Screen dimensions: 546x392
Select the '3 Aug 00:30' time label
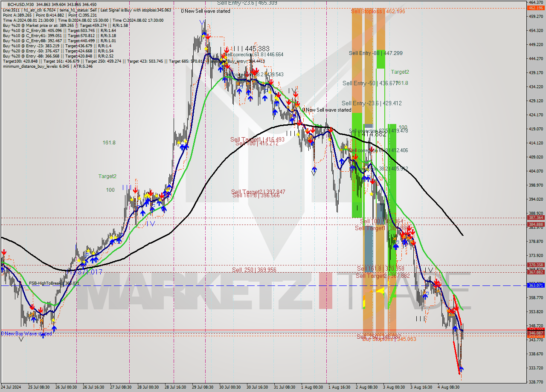[x=394, y=387]
